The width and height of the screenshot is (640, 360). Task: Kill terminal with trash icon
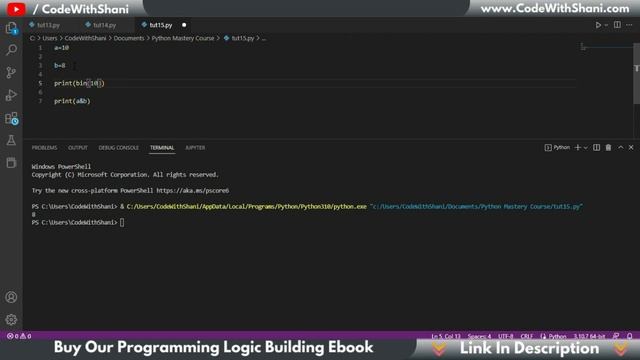(609, 147)
